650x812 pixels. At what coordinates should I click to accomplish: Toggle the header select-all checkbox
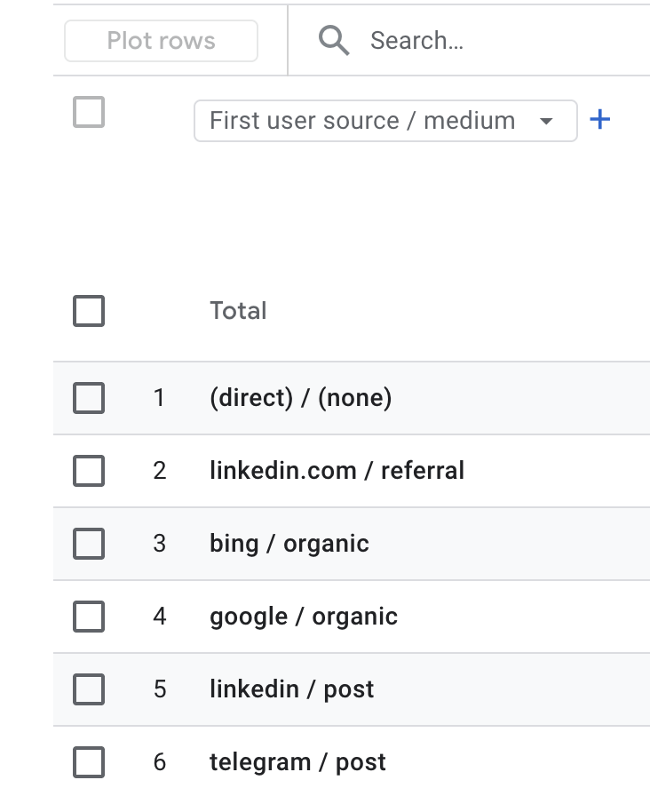pos(89,113)
